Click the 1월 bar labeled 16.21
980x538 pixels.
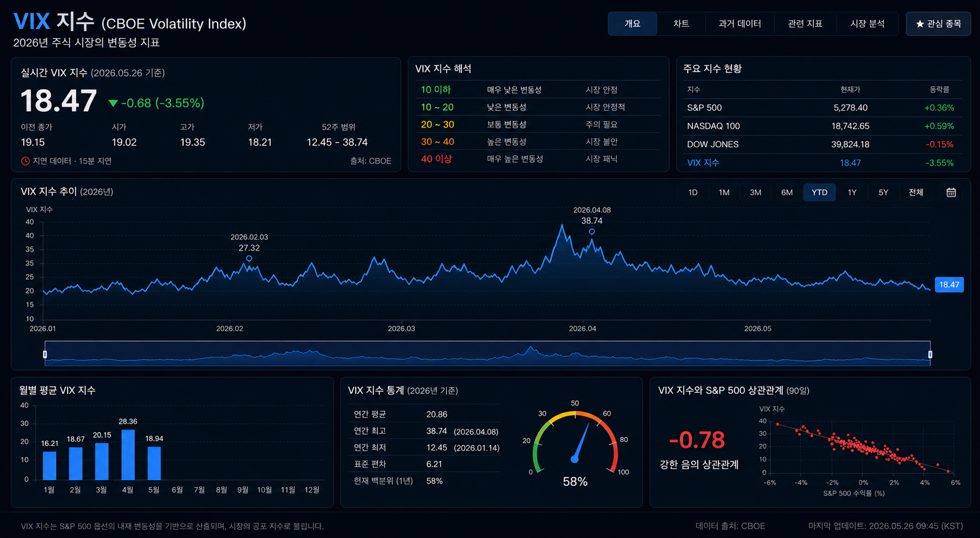50,466
